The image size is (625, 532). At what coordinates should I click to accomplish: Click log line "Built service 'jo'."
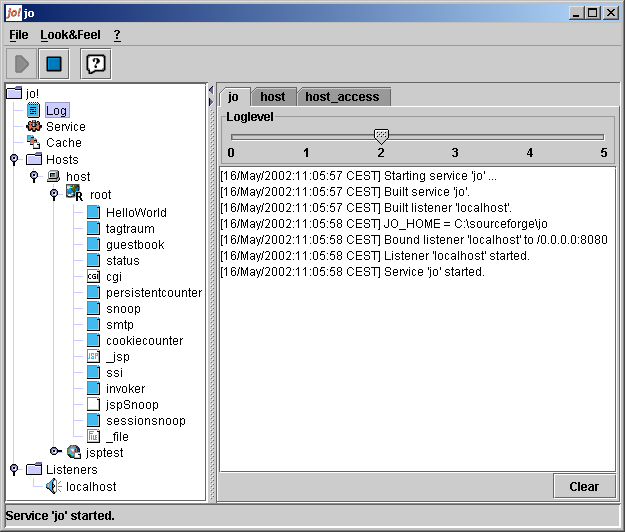tap(345, 192)
